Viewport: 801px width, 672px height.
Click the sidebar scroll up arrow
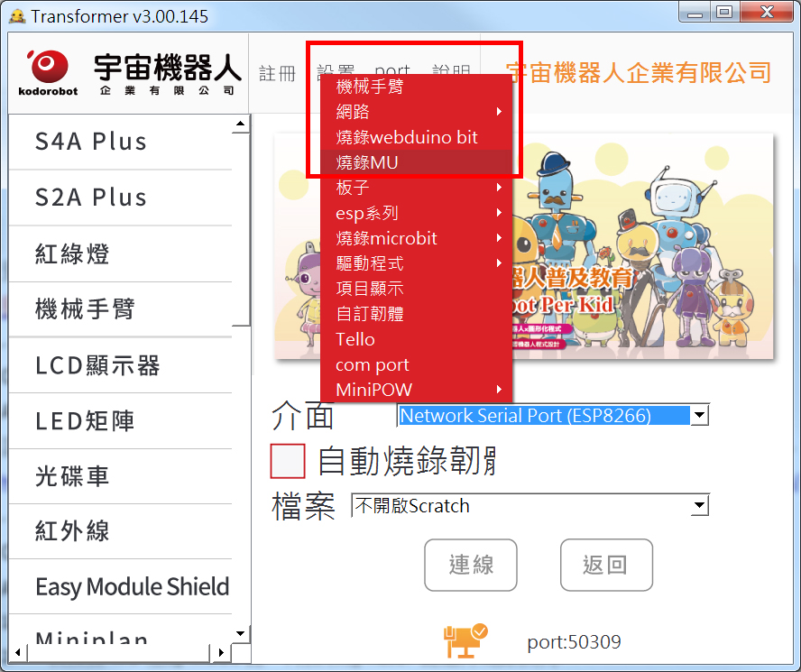[241, 124]
